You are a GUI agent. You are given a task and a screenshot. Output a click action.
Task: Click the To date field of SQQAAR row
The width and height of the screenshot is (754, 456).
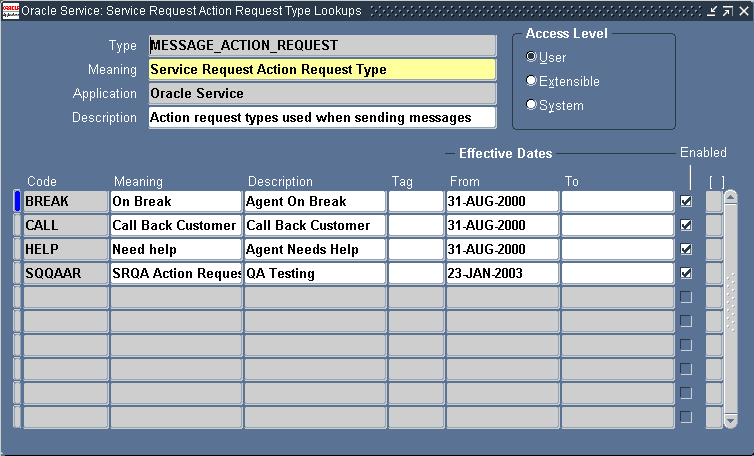click(x=617, y=273)
